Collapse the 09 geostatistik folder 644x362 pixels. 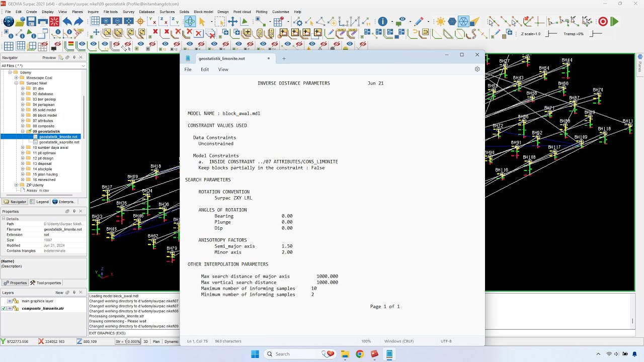click(x=23, y=131)
